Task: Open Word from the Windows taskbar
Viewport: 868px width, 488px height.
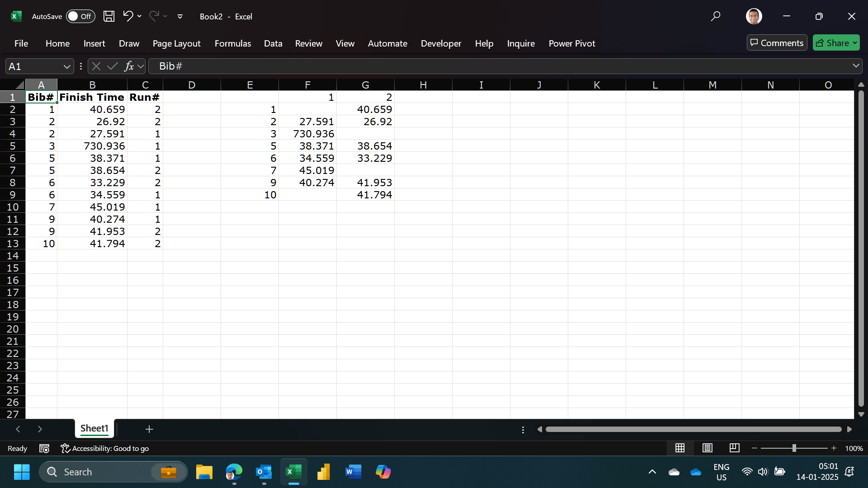Action: 353,472
